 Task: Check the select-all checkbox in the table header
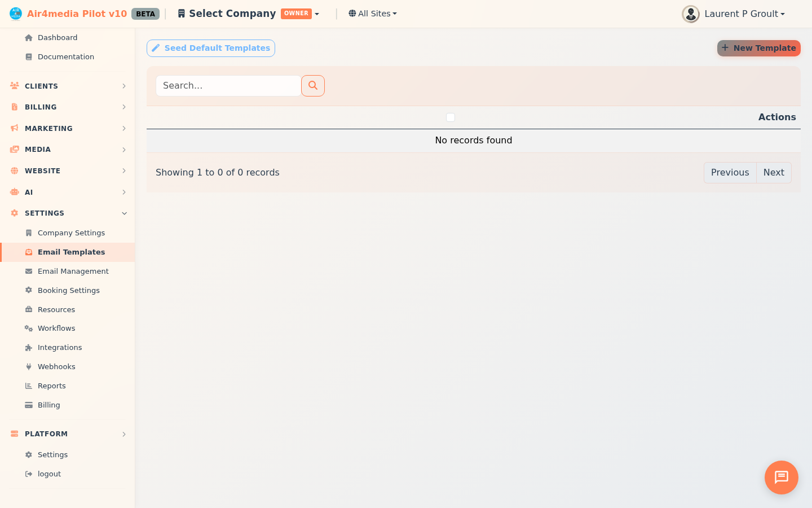pos(451,117)
